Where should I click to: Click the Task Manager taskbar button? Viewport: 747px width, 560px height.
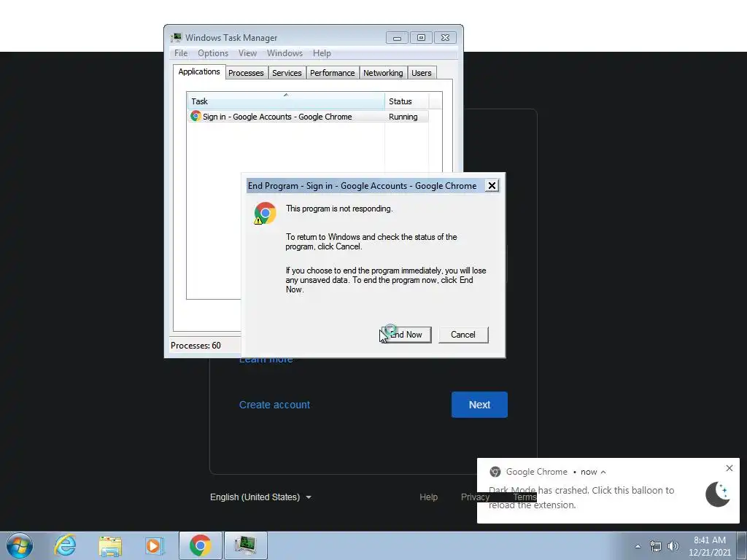pyautogui.click(x=245, y=545)
